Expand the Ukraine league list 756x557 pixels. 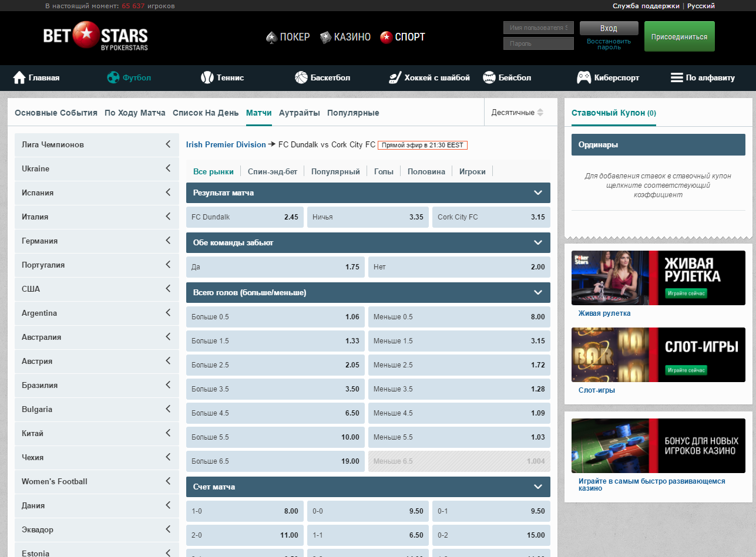point(97,168)
